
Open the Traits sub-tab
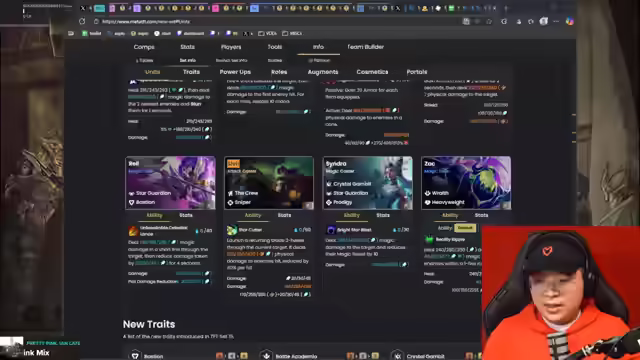pos(191,72)
